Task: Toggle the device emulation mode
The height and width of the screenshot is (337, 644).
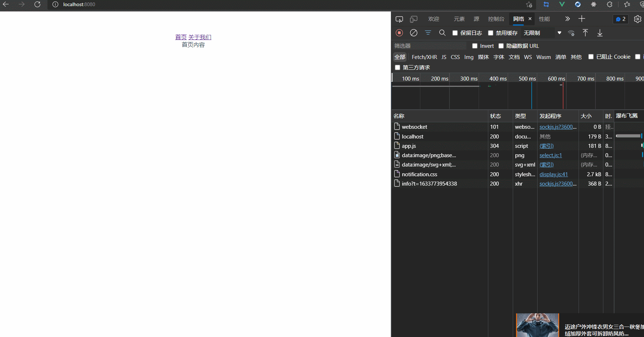Action: [x=414, y=19]
